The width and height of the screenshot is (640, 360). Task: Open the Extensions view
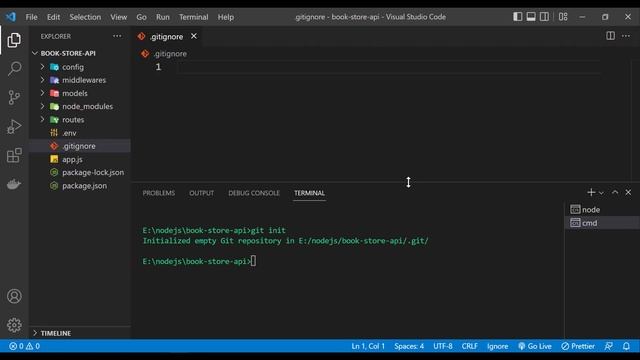(x=14, y=156)
